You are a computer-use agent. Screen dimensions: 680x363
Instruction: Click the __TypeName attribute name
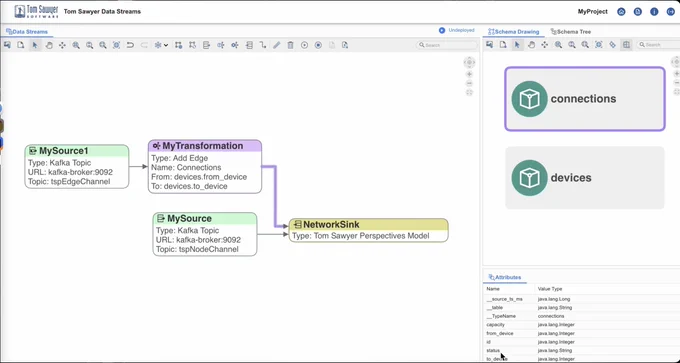click(501, 316)
